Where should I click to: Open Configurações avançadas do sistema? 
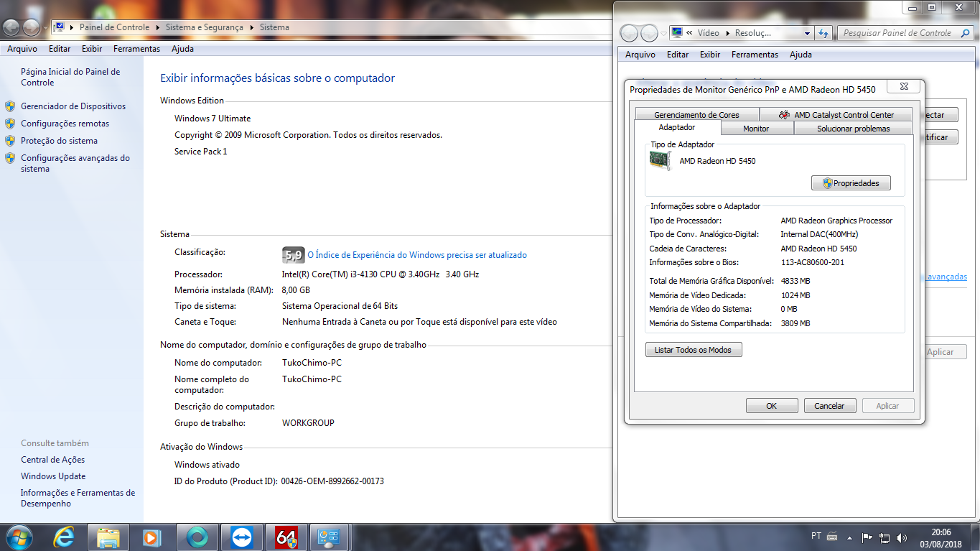click(75, 163)
